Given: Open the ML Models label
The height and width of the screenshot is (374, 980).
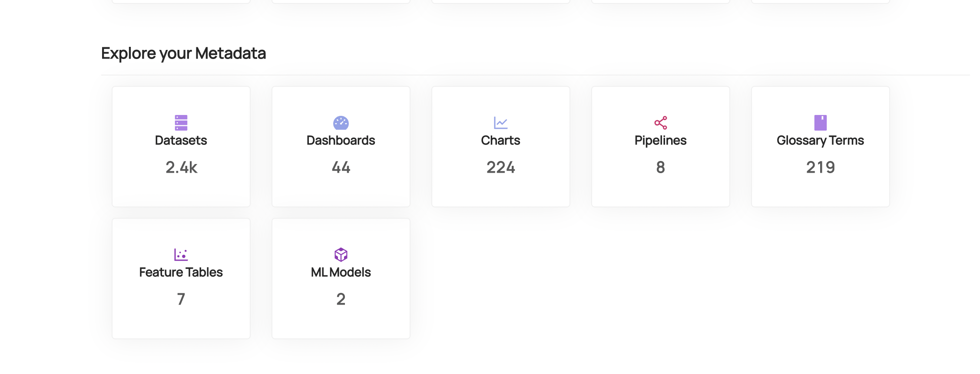Looking at the screenshot, I should 341,272.
